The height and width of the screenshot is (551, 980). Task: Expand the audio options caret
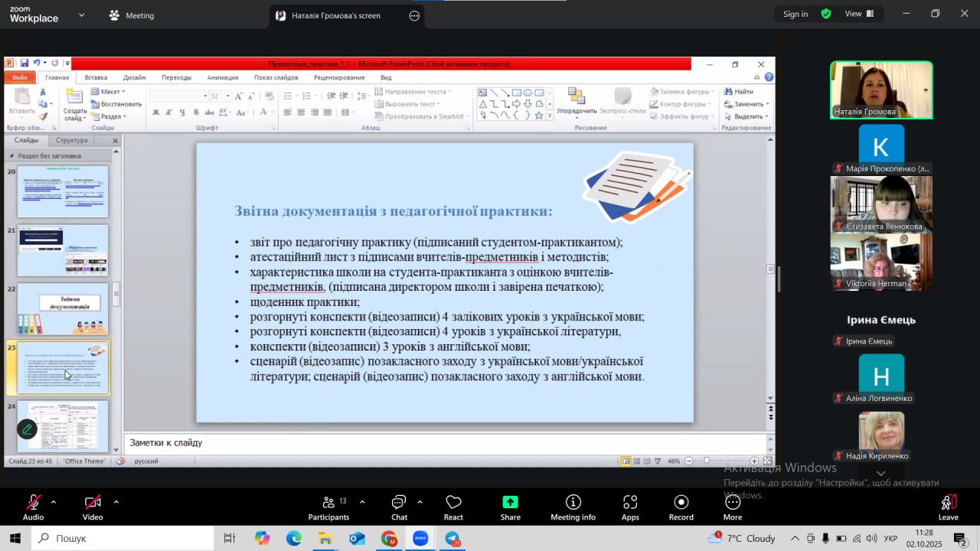(x=54, y=502)
